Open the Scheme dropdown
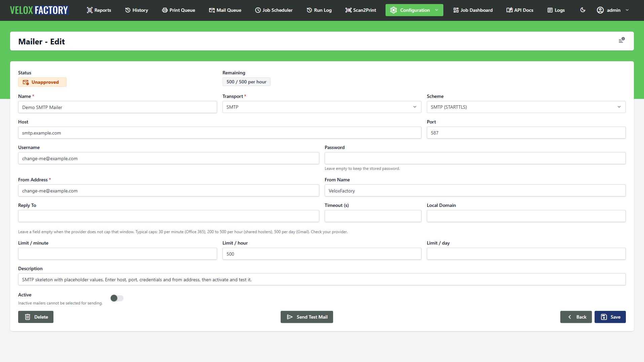Screen dimensions: 644x362 [x=526, y=107]
